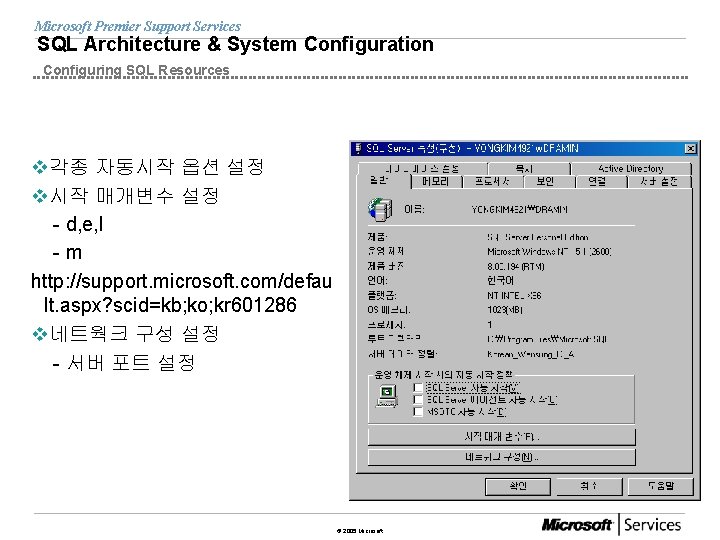Open the database settings tab at top left
The image size is (720, 540).
pos(422,169)
